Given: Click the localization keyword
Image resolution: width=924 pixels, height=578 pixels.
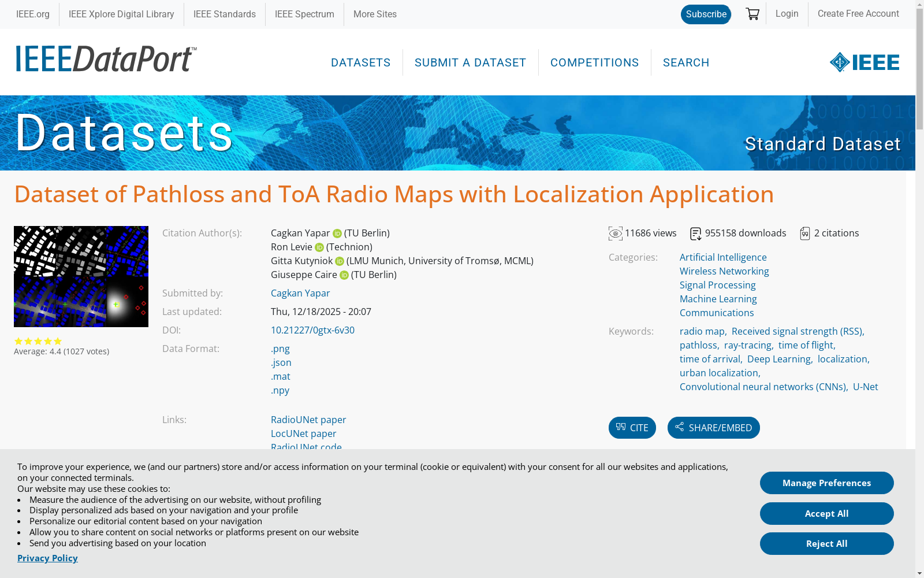Looking at the screenshot, I should (x=843, y=359).
